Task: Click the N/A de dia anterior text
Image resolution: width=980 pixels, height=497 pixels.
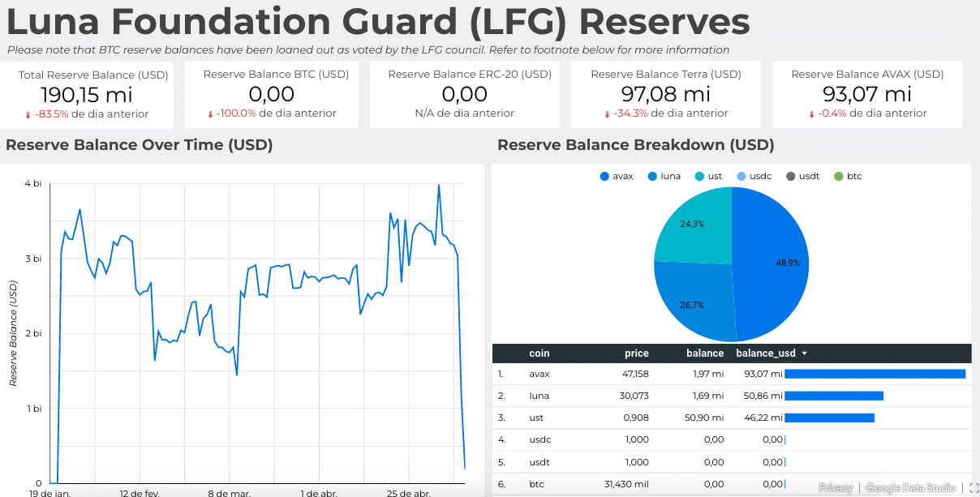Action: coord(464,114)
